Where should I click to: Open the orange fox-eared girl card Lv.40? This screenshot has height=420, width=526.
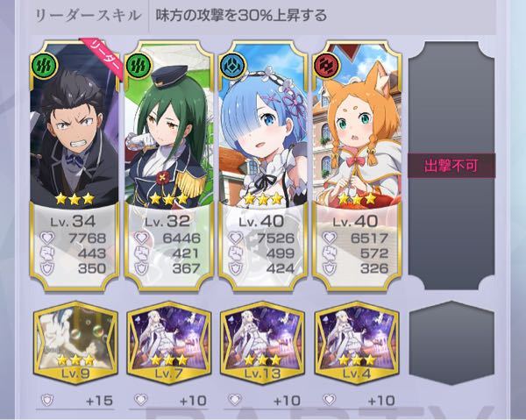click(x=357, y=165)
